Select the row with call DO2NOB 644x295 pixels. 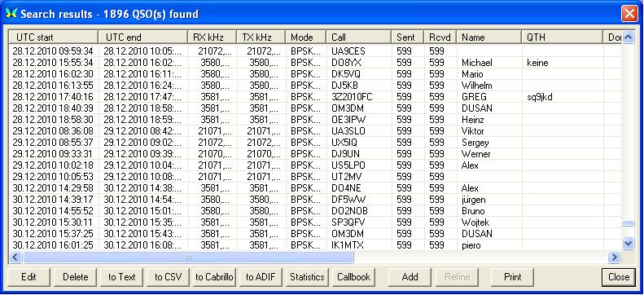(315, 211)
